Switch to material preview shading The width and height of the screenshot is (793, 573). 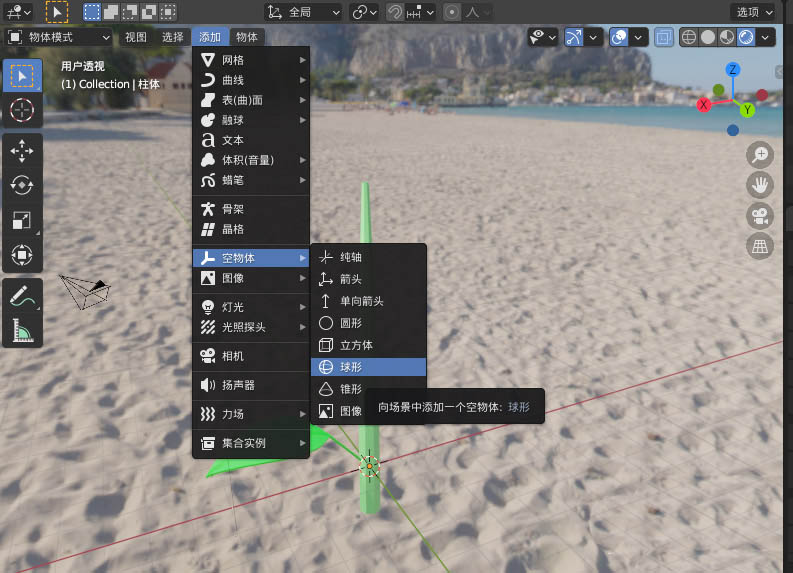click(x=727, y=37)
